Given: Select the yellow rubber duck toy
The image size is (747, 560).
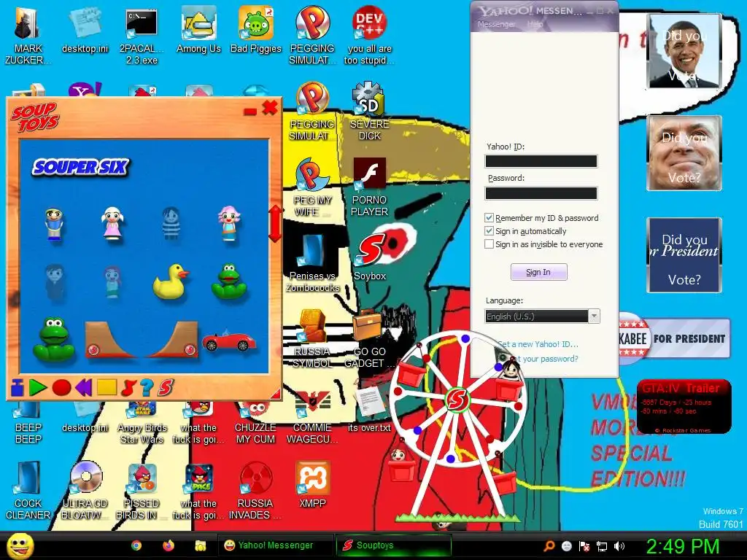Looking at the screenshot, I should click(x=170, y=282).
